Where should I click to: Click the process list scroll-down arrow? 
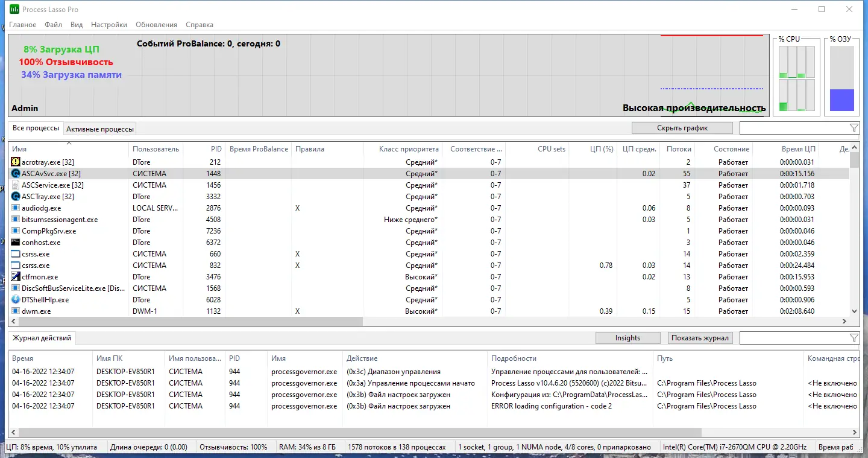click(x=854, y=311)
